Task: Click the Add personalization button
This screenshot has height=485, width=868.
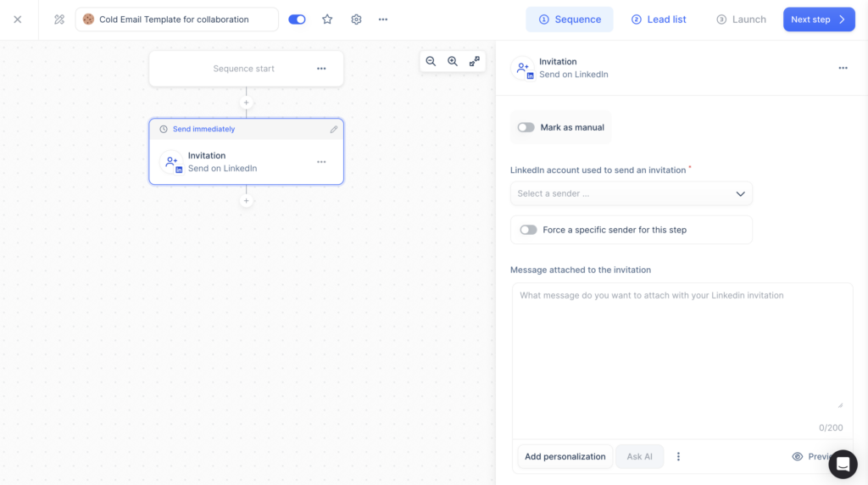Action: pos(565,456)
